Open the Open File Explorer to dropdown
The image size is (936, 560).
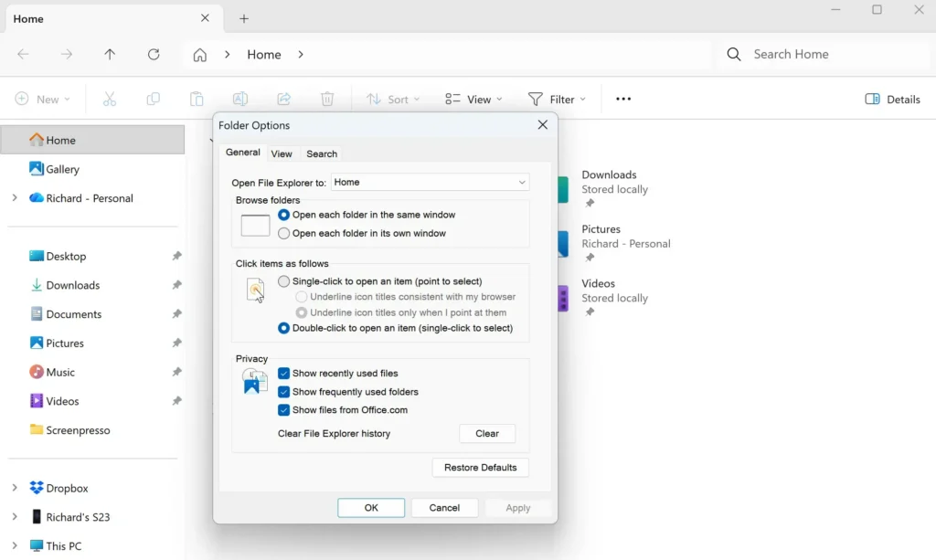430,183
